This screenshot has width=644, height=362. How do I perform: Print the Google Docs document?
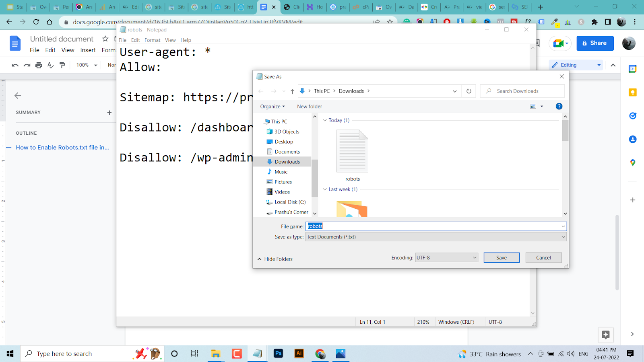39,65
